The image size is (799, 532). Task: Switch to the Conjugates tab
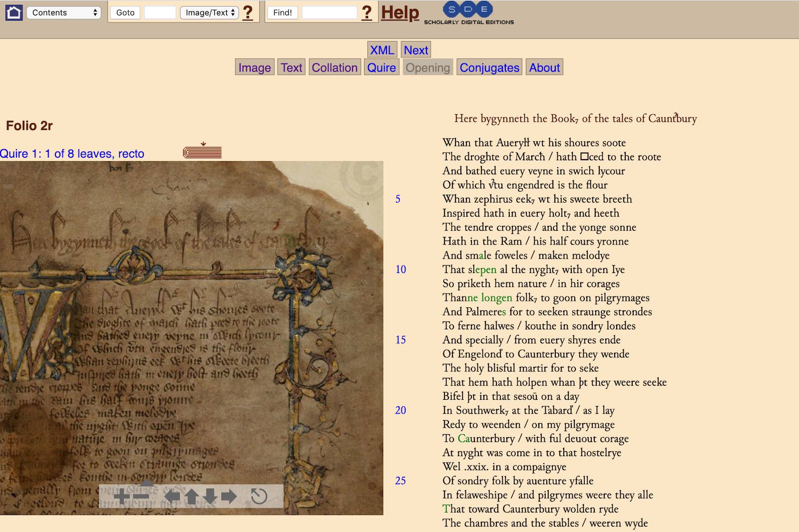[489, 67]
